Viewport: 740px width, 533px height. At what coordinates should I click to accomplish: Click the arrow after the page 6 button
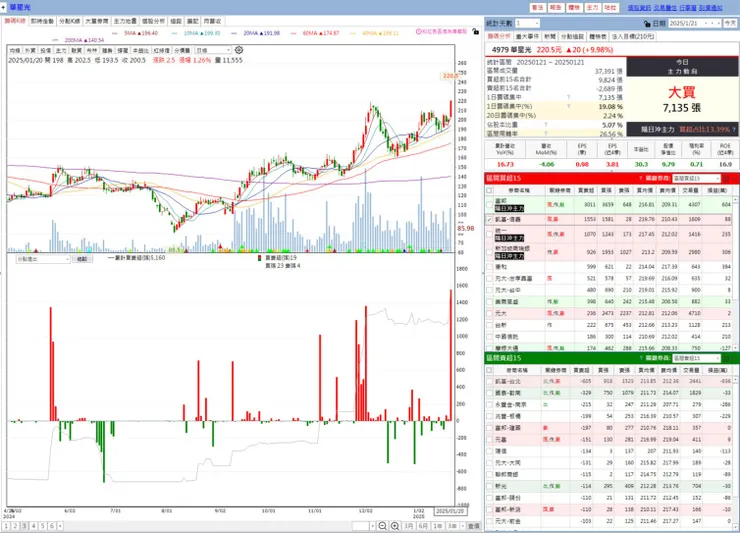coord(60,526)
